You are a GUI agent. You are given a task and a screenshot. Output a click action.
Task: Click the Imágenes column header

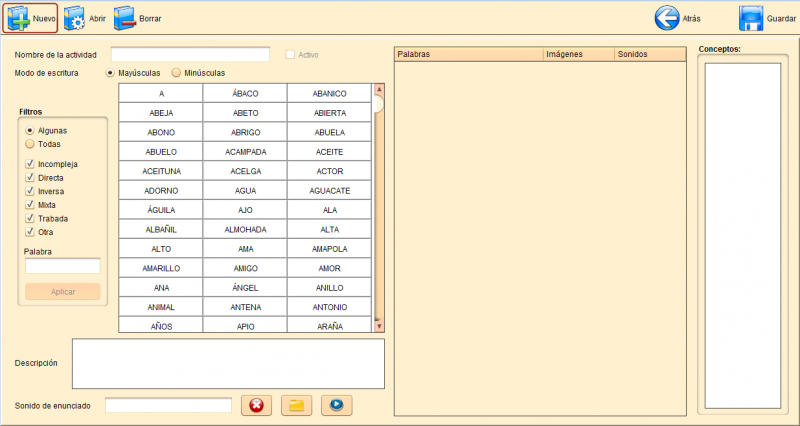point(579,54)
